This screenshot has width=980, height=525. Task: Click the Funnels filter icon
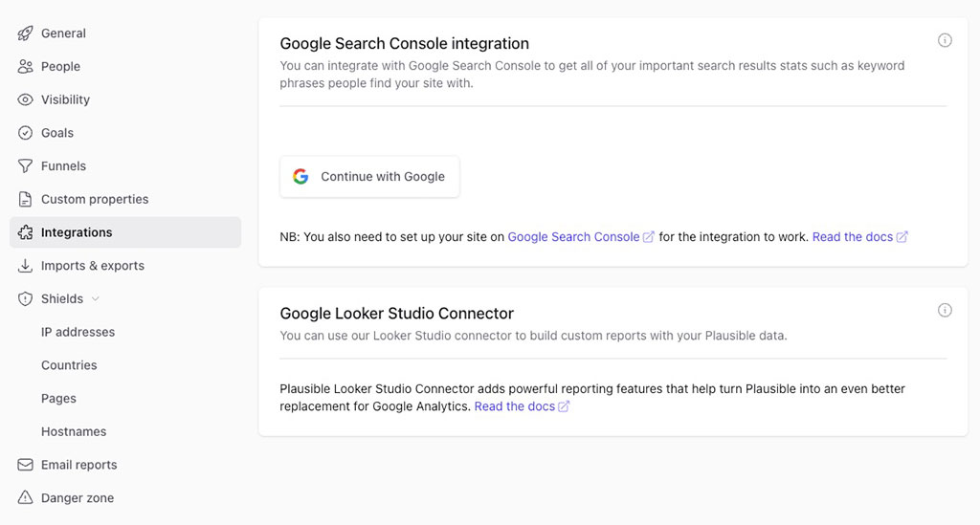point(26,166)
